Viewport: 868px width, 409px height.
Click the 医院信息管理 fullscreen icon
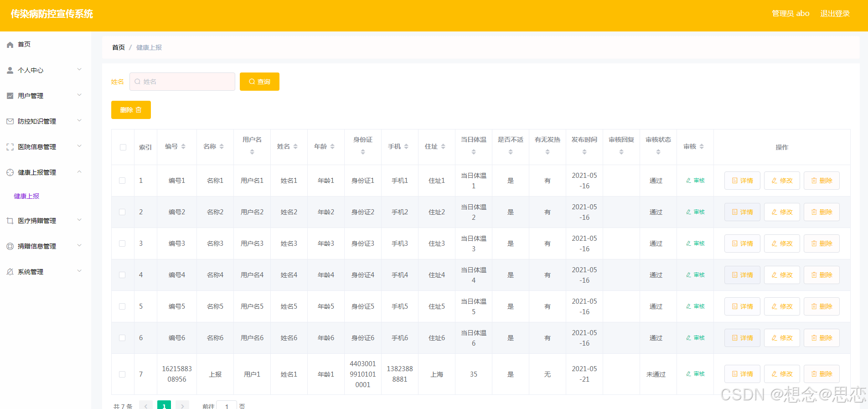coord(10,147)
